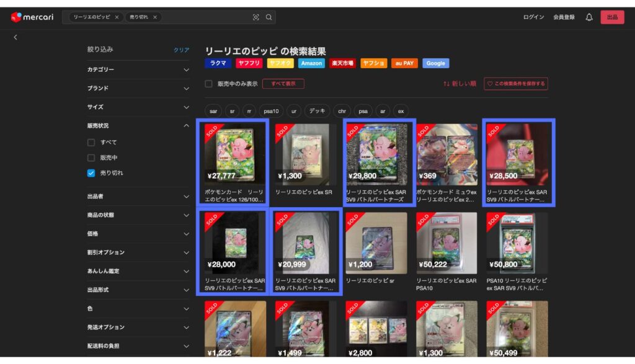Click the magnifier search icon

click(x=269, y=17)
